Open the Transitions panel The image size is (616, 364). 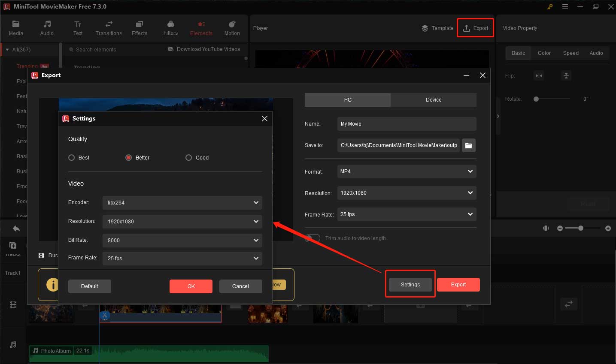tap(109, 28)
